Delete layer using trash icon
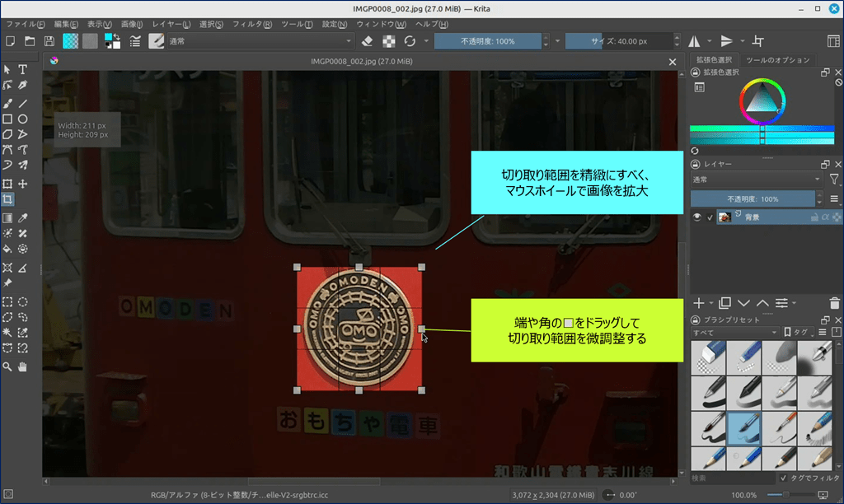Screen dimensions: 844x504 click(834, 303)
